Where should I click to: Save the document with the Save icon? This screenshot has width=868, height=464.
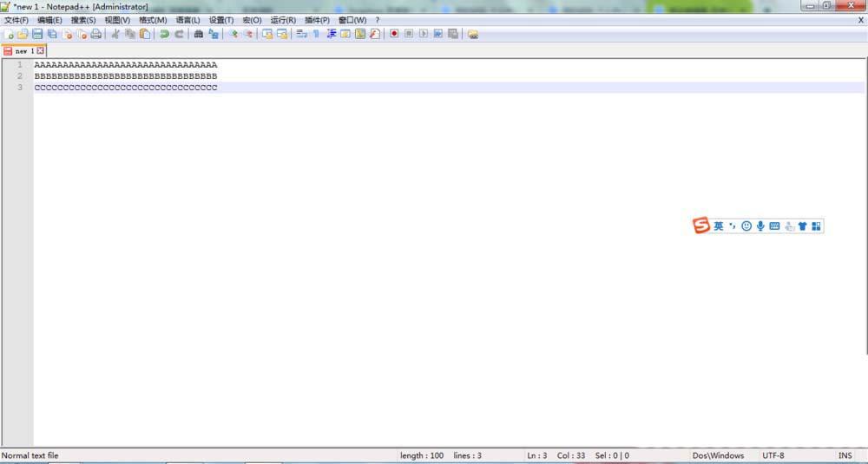click(x=37, y=34)
